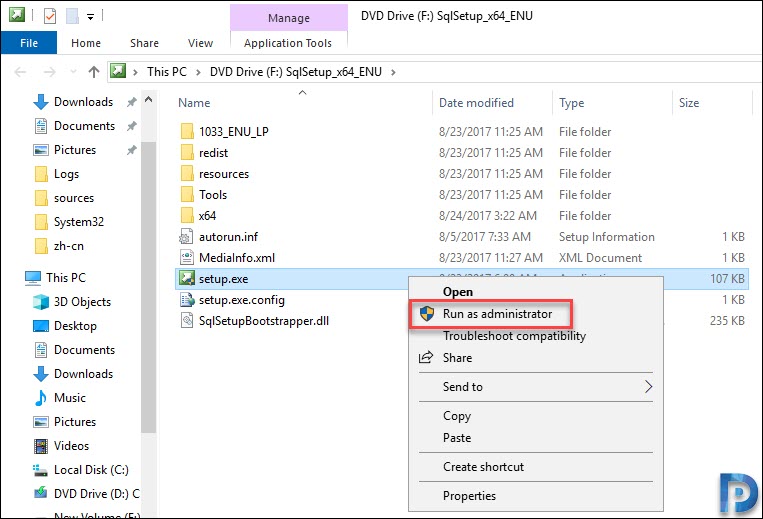Open the Recent locations dropdown arrow

(73, 72)
